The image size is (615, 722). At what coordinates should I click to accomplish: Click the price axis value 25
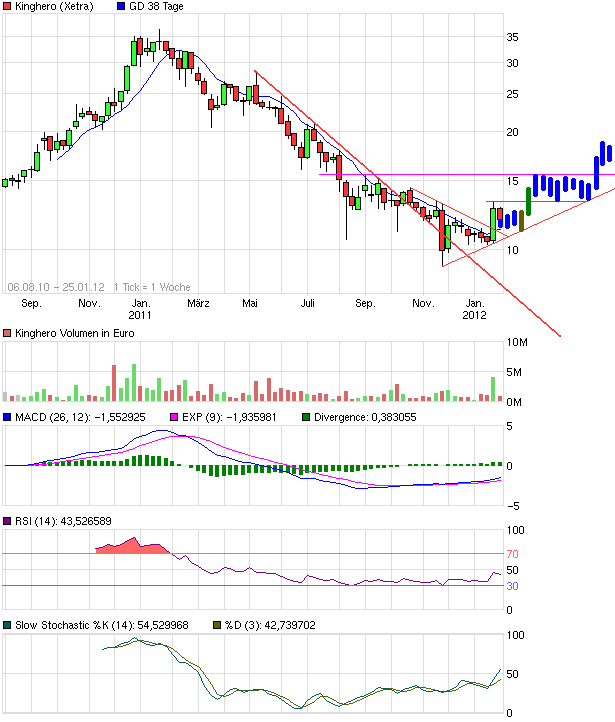[512, 94]
